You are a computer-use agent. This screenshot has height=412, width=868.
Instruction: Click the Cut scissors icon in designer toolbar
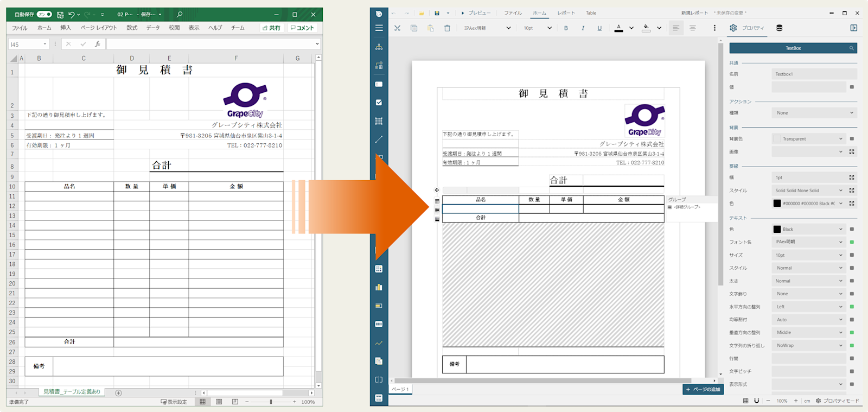pos(397,28)
